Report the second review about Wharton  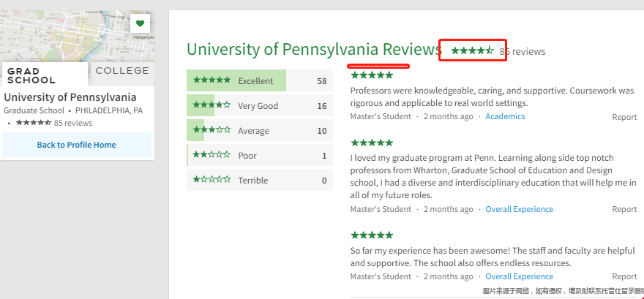[624, 209]
